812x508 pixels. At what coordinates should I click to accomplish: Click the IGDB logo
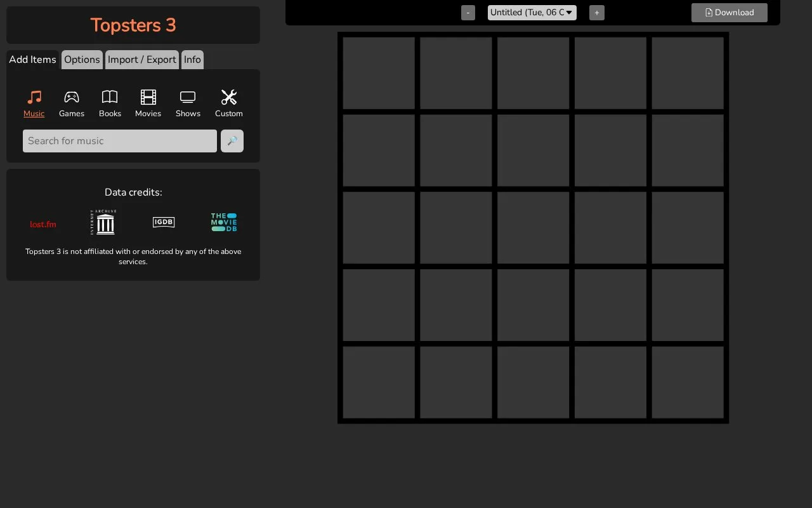[164, 222]
